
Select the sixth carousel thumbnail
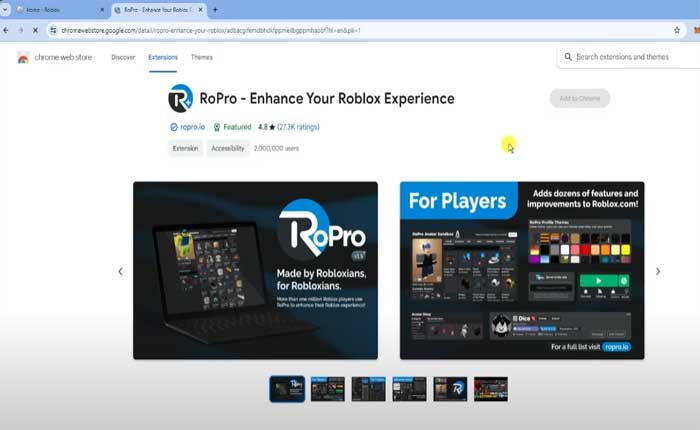(x=491, y=388)
